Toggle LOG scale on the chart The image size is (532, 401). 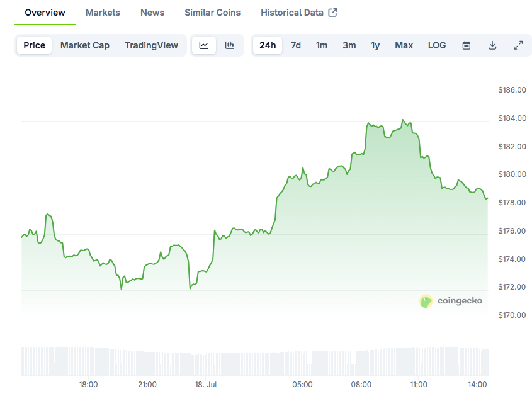[437, 45]
